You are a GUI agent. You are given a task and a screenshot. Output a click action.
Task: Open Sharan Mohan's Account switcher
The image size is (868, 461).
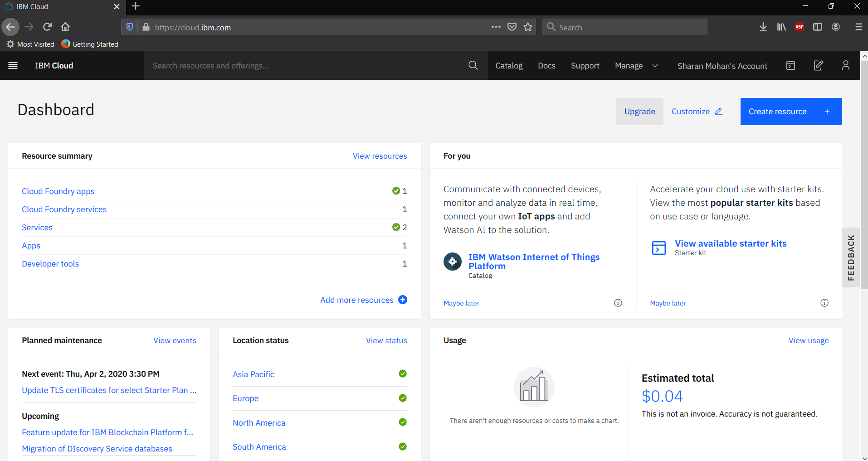722,66
